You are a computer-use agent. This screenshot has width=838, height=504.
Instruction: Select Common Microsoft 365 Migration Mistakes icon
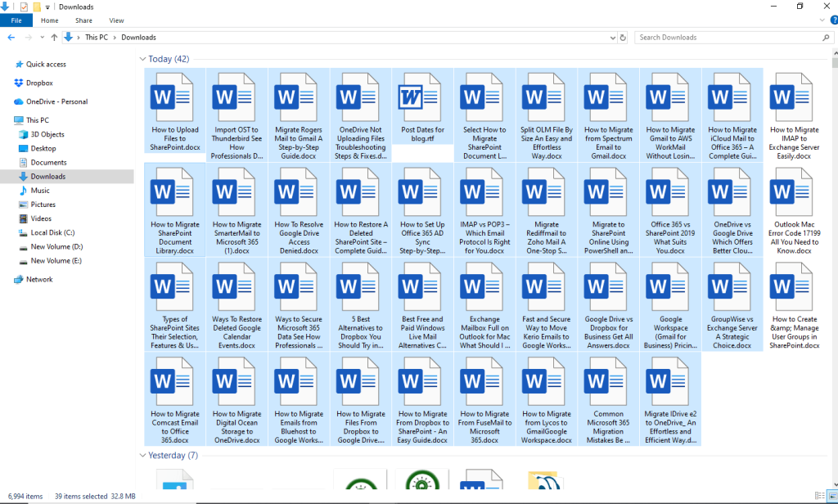click(x=606, y=381)
